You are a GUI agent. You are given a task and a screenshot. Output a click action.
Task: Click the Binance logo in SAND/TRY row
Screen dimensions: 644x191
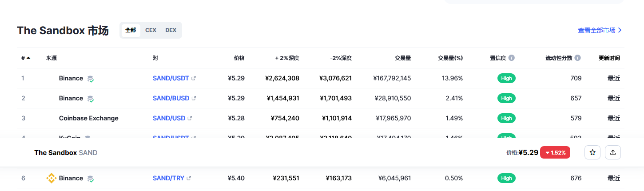coord(51,178)
